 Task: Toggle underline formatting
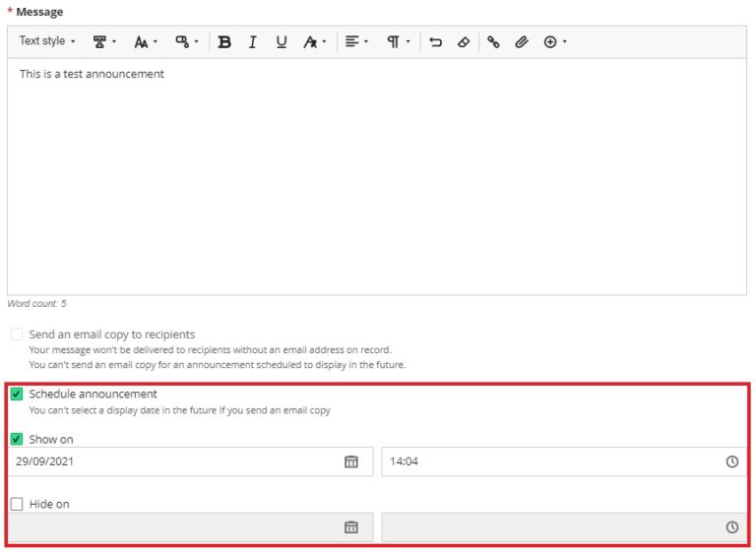pos(282,42)
